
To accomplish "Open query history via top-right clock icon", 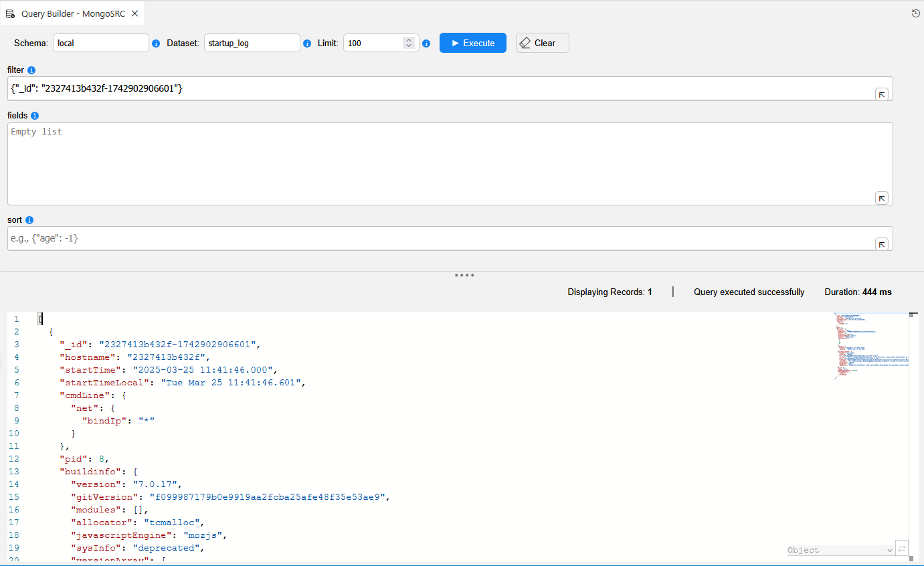I will pyautogui.click(x=915, y=13).
